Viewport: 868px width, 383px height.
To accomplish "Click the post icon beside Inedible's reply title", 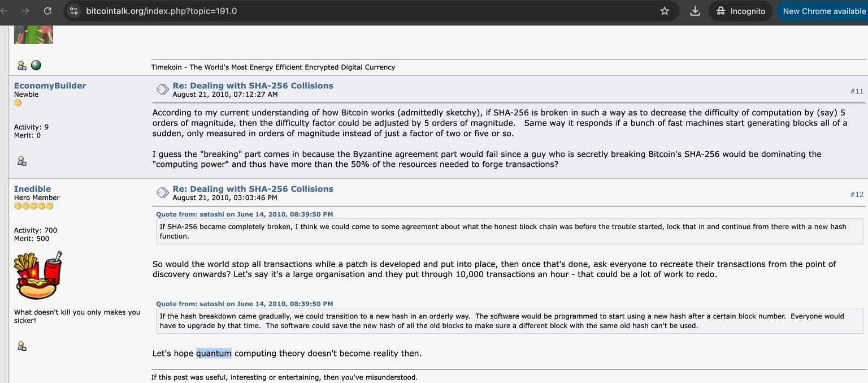I will pyautogui.click(x=162, y=192).
